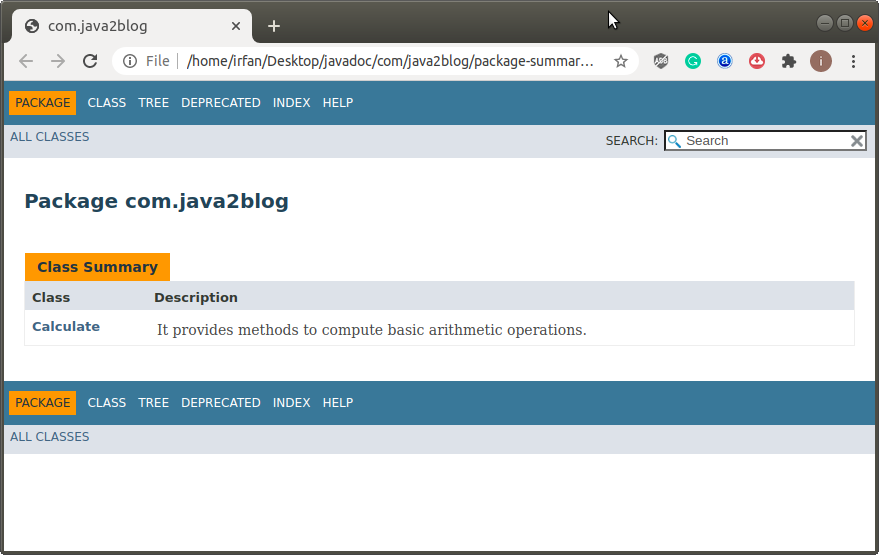
Task: Click the site info icon in the address bar
Action: point(129,61)
